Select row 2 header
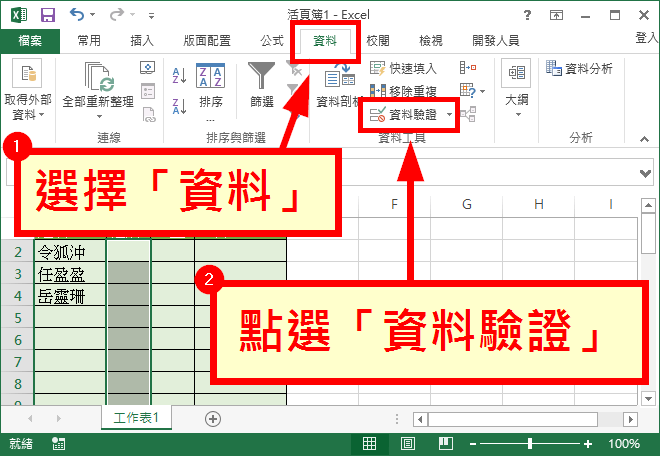Viewport: 660px width, 456px height. pyautogui.click(x=17, y=252)
